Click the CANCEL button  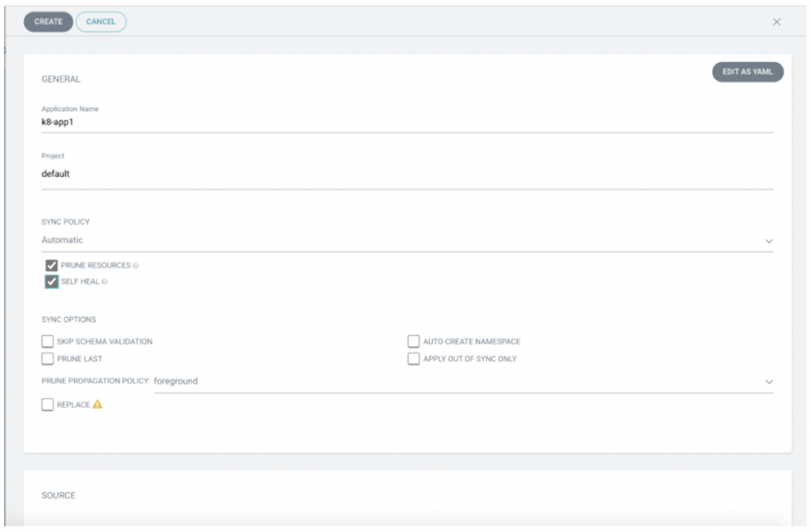(x=101, y=22)
